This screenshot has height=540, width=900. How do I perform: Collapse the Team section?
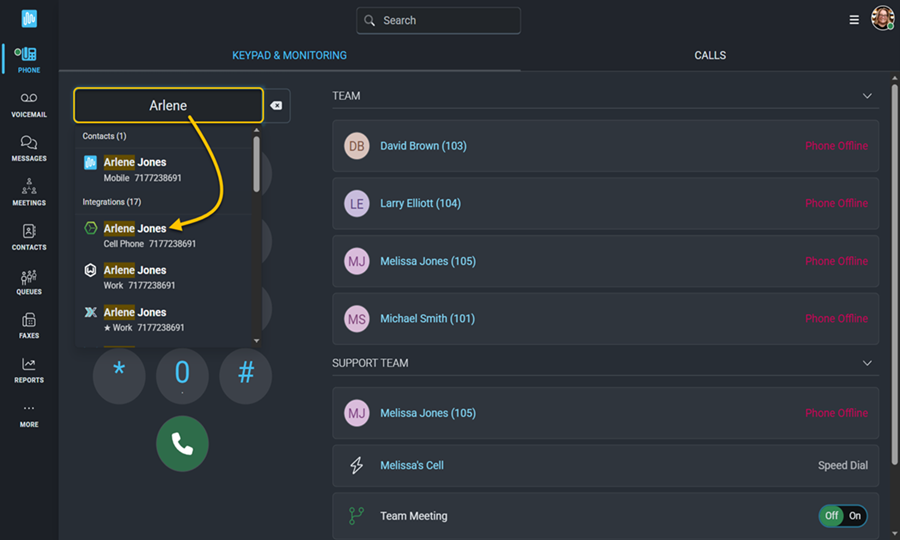tap(867, 96)
